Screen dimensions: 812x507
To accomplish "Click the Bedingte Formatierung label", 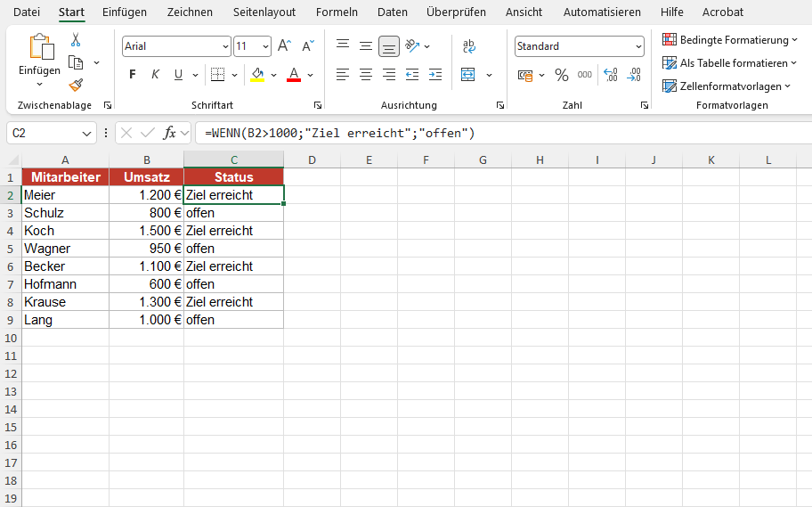I will (735, 40).
